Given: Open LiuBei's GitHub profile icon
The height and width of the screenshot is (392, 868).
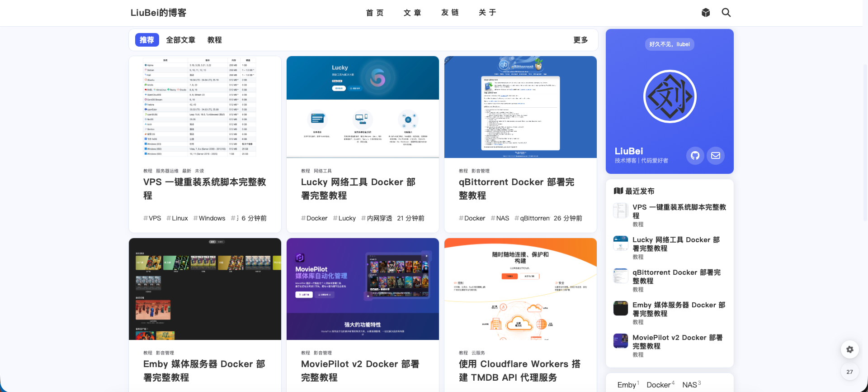Looking at the screenshot, I should point(695,156).
